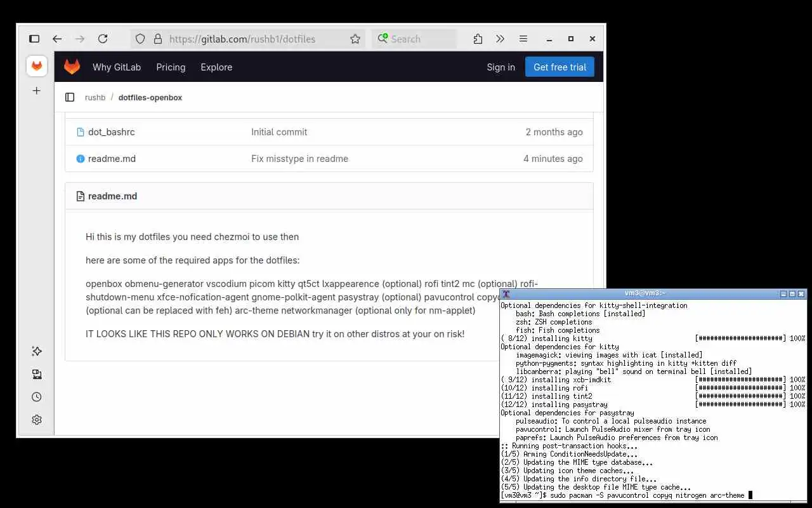Open readme.md in the file list
Image resolution: width=812 pixels, height=508 pixels.
(112, 159)
